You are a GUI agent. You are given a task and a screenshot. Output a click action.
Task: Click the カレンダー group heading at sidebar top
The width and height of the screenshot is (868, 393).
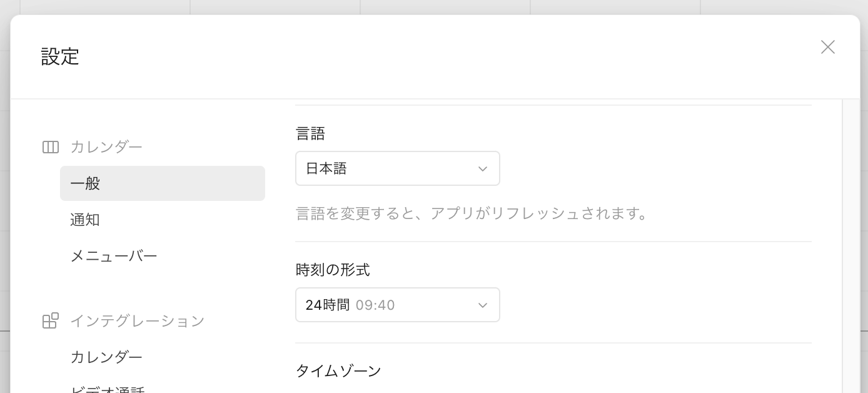click(106, 147)
